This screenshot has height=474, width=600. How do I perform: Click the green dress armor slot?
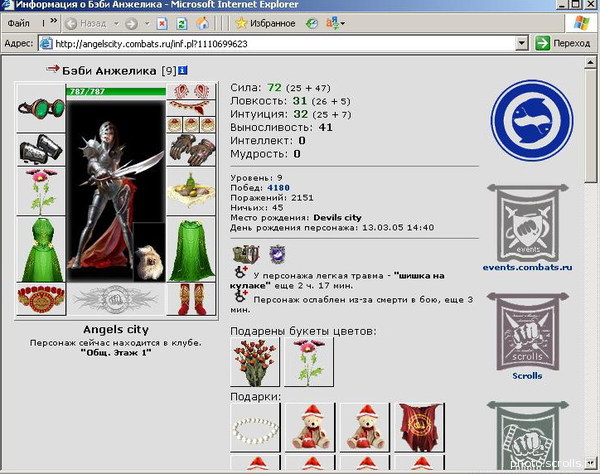[41, 249]
